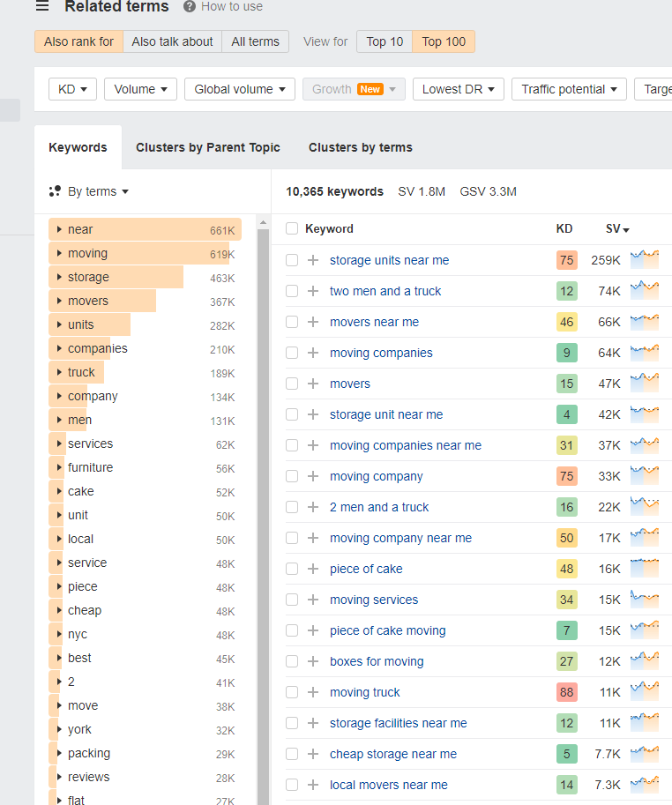Screen dimensions: 672x805
Task: Open the hamburger menu icon
Action: pos(41,6)
